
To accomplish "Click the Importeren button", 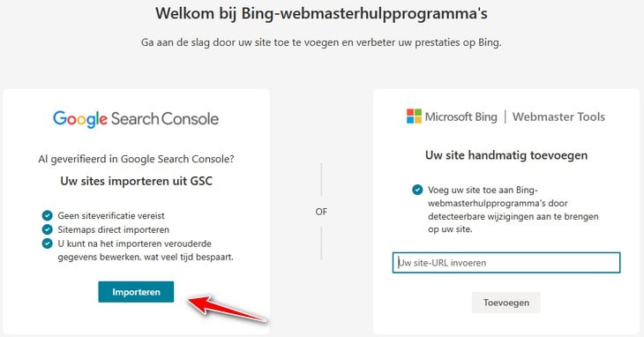I will [136, 292].
